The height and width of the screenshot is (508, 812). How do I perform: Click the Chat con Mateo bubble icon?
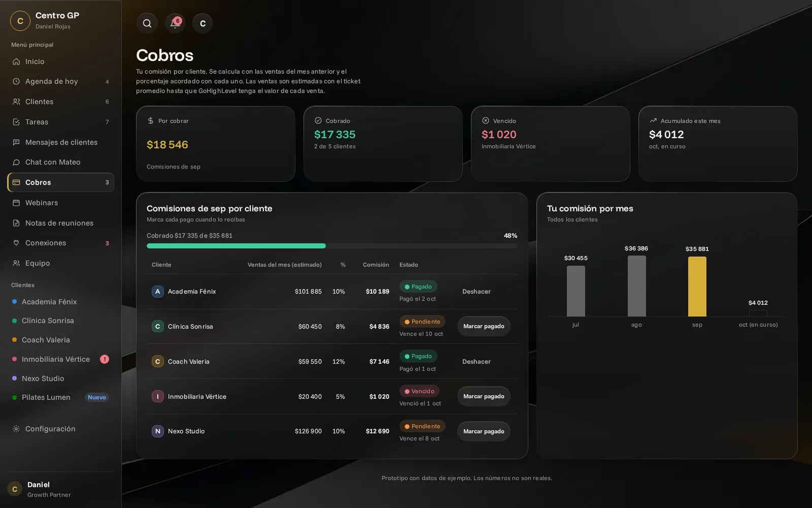[x=16, y=162]
